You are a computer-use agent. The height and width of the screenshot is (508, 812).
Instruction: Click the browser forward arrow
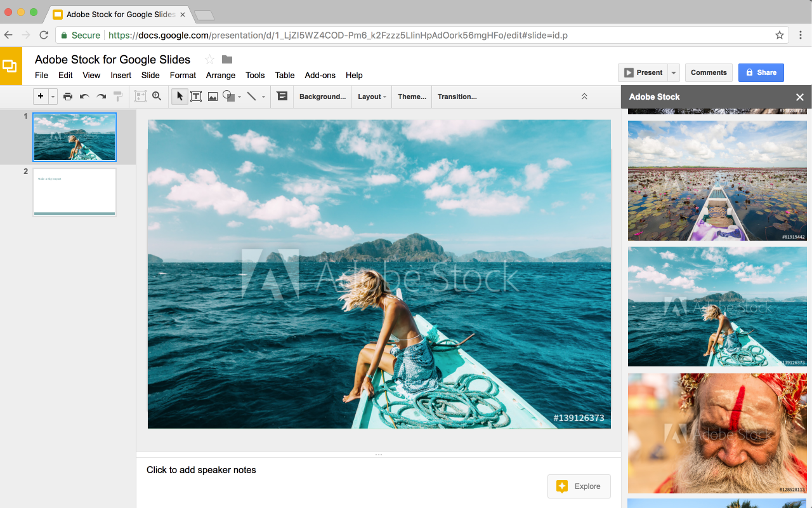[x=26, y=35]
